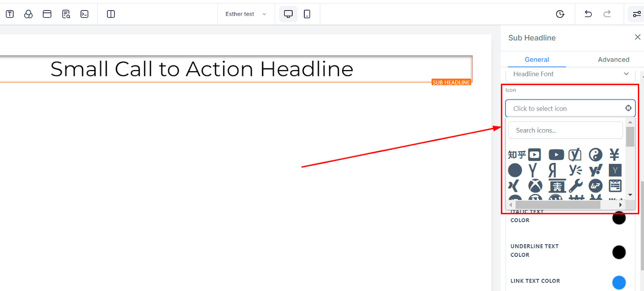Choose the Yelp-style y burst icon
644x291 pixels.
(x=576, y=170)
